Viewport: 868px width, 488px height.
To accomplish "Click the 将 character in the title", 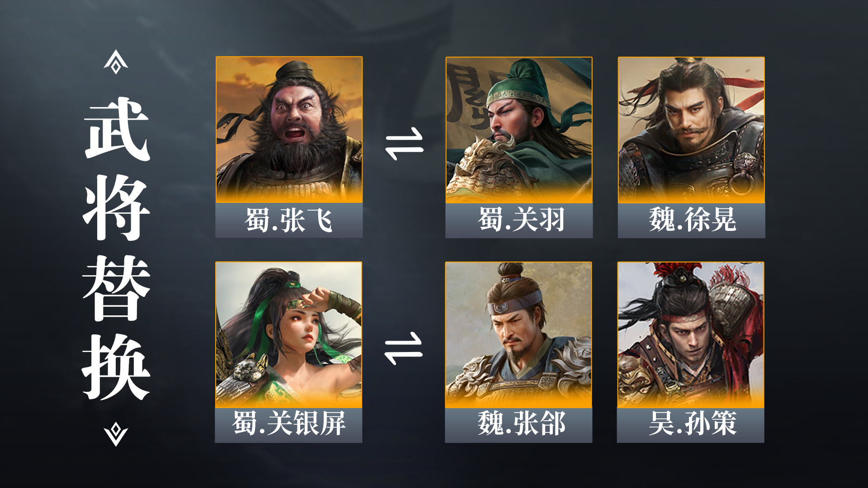I will 117,208.
